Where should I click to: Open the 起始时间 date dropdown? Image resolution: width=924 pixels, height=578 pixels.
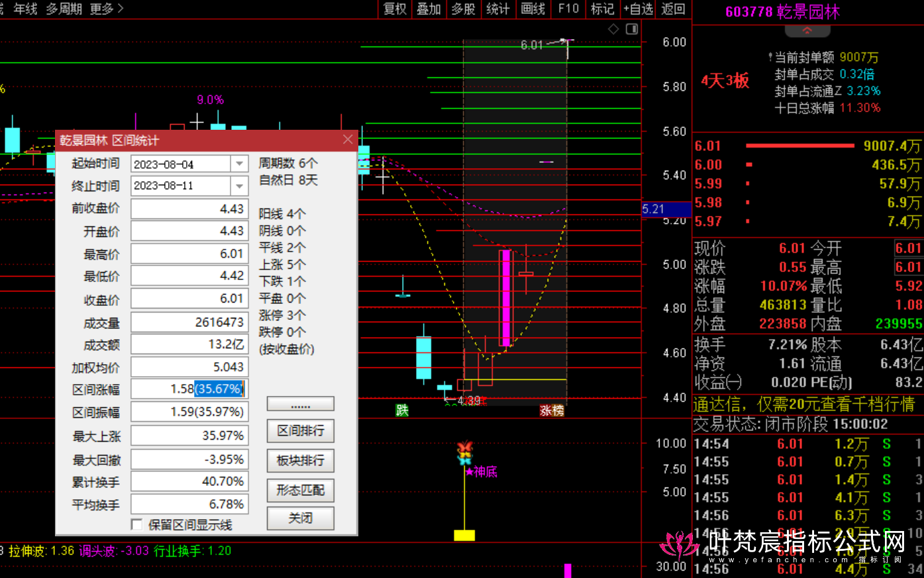(239, 164)
